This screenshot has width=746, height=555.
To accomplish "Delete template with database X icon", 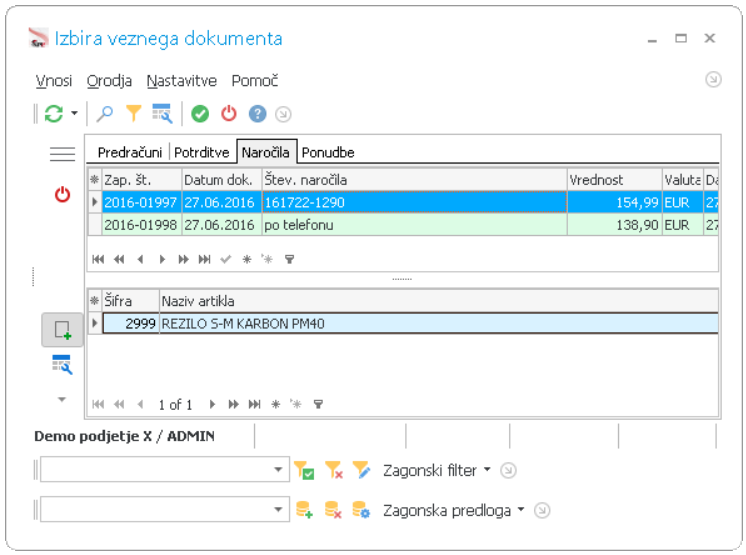I will click(x=333, y=510).
